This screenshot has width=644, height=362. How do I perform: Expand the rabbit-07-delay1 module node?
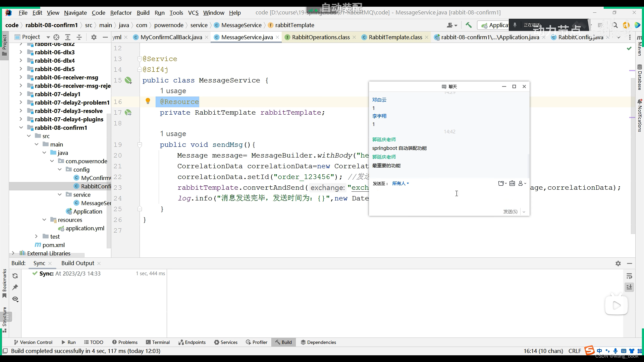21,94
